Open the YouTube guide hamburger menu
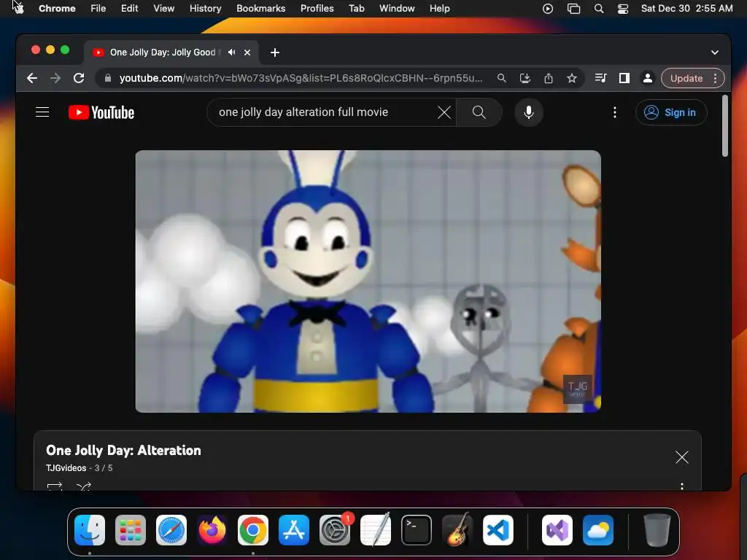 (x=42, y=112)
